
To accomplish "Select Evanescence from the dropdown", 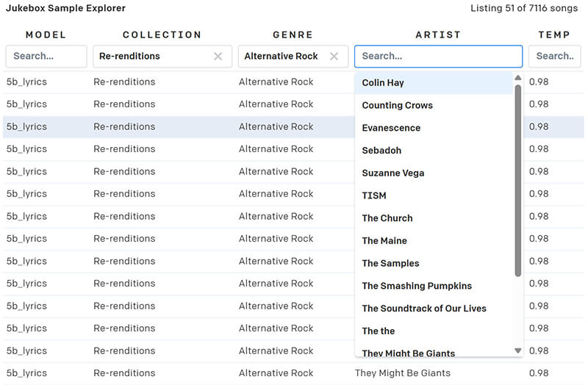I will coord(391,128).
